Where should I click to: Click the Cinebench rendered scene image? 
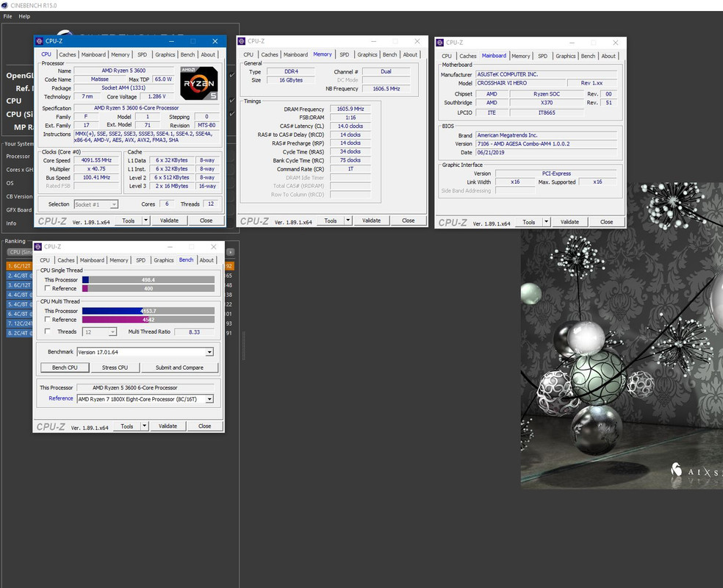[x=622, y=336]
